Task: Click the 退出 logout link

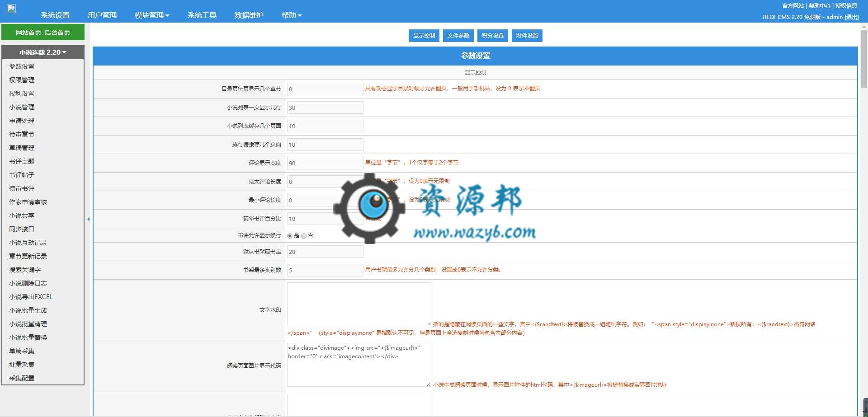Action: pos(852,17)
